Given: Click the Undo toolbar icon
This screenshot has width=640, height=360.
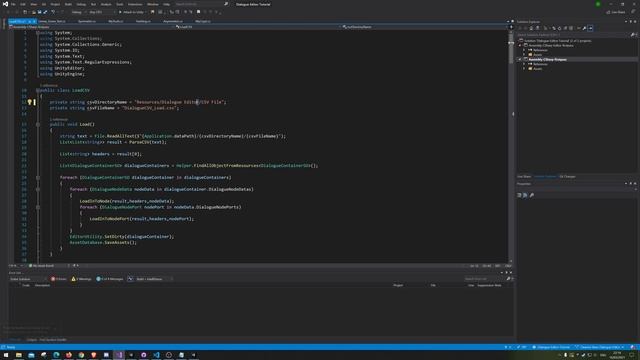Looking at the screenshot, I should pyautogui.click(x=53, y=12).
